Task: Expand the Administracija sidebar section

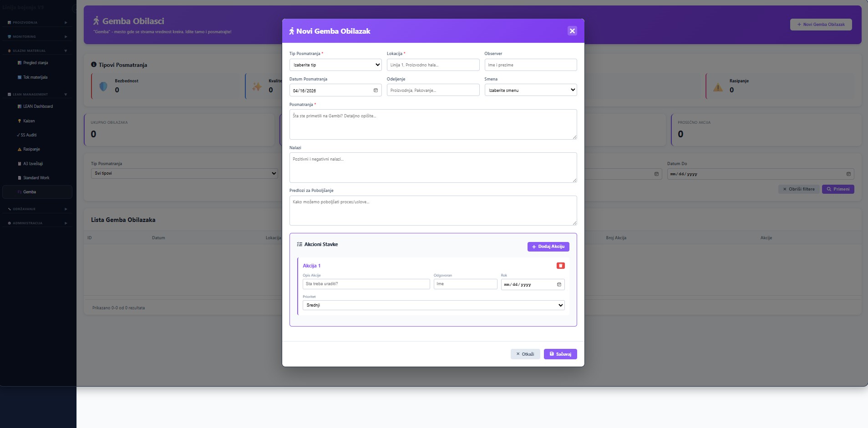Action: click(x=37, y=223)
